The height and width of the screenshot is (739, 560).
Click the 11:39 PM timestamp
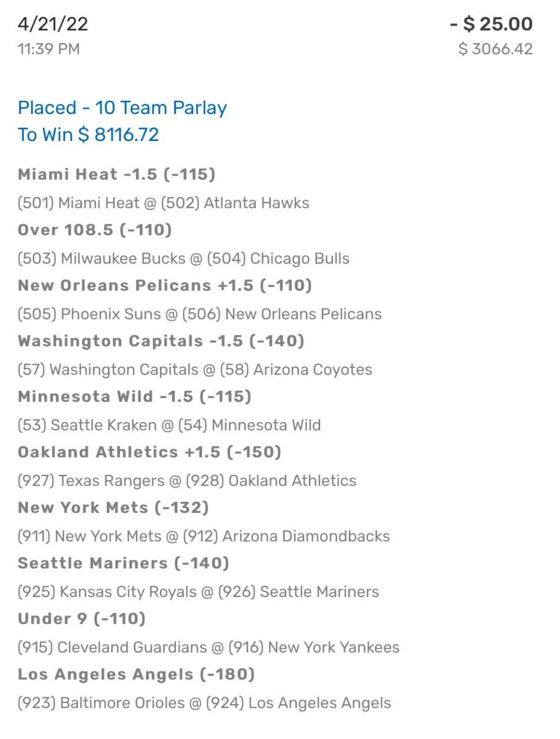click(x=49, y=49)
